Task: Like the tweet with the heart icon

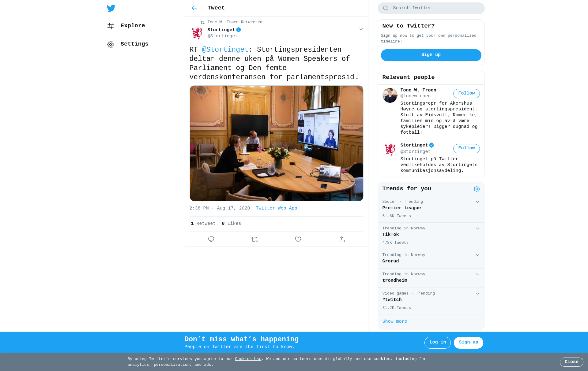Action: (x=298, y=239)
